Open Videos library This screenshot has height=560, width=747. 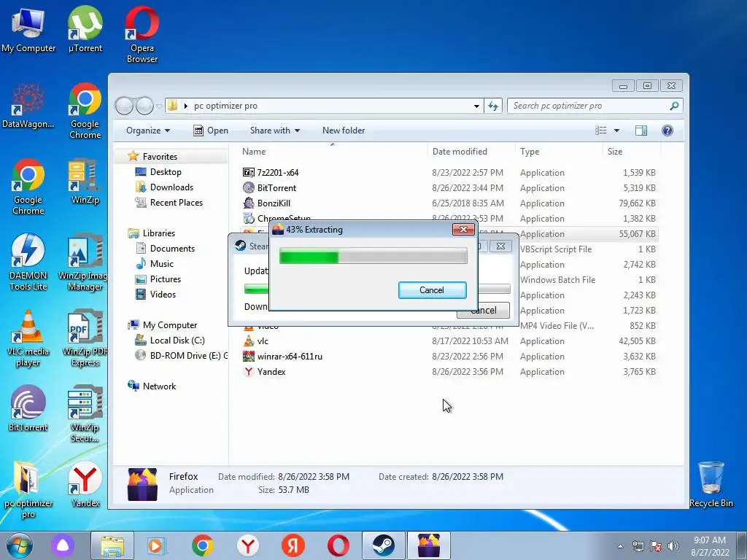pos(163,295)
